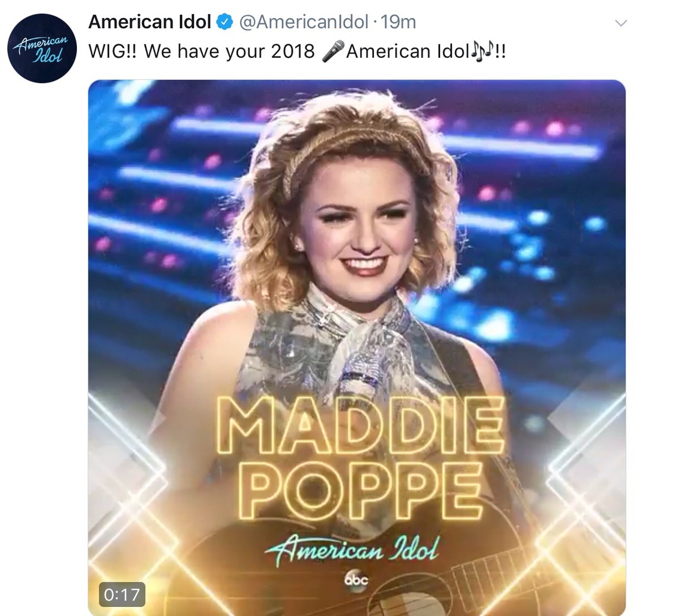The image size is (680, 616).
Task: Open the @AmericanIdol handle link
Action: 304,22
